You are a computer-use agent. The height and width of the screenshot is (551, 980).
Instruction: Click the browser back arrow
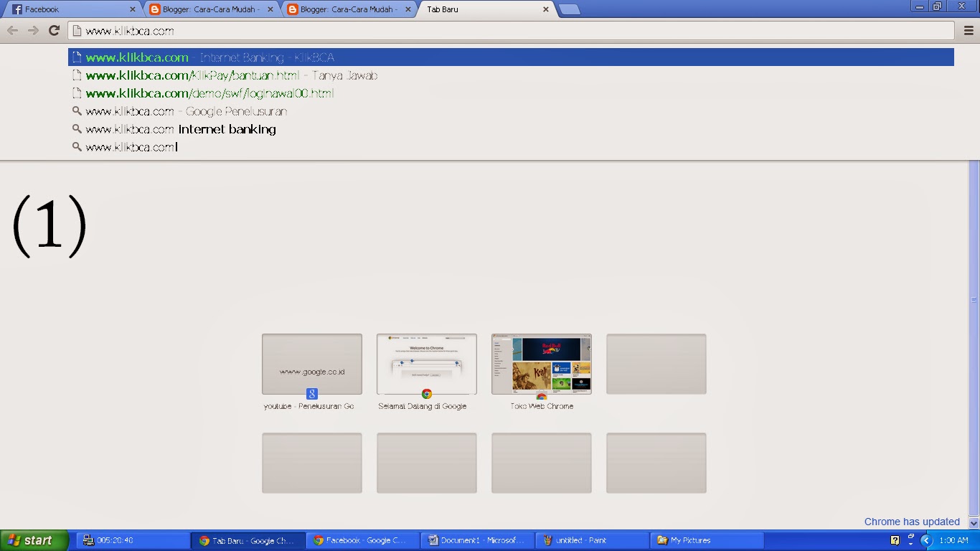(12, 30)
